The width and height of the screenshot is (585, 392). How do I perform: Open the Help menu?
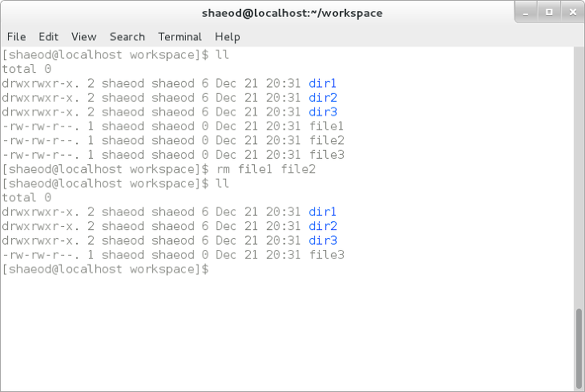tap(228, 37)
